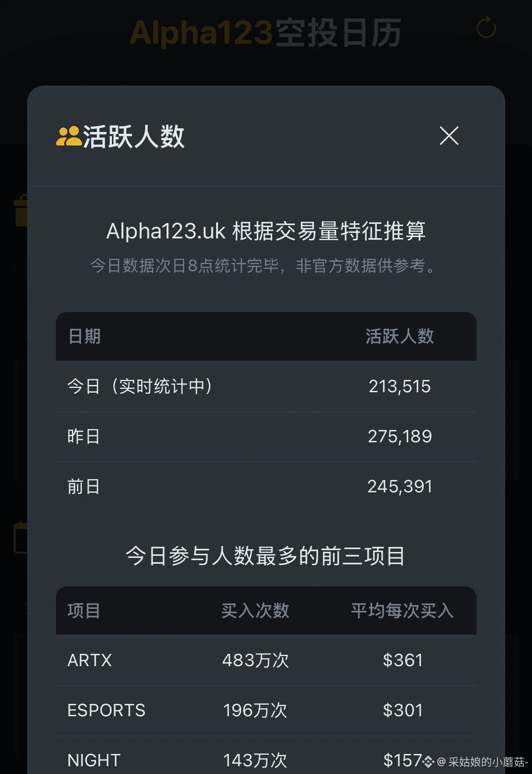Click the 平均每次买入 column header
The image size is (532, 774).
402,611
